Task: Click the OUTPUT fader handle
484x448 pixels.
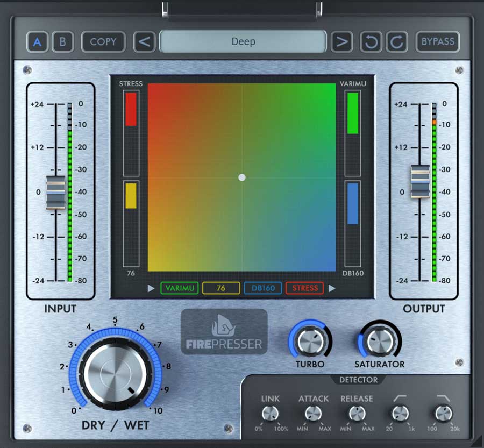Action: [420, 181]
